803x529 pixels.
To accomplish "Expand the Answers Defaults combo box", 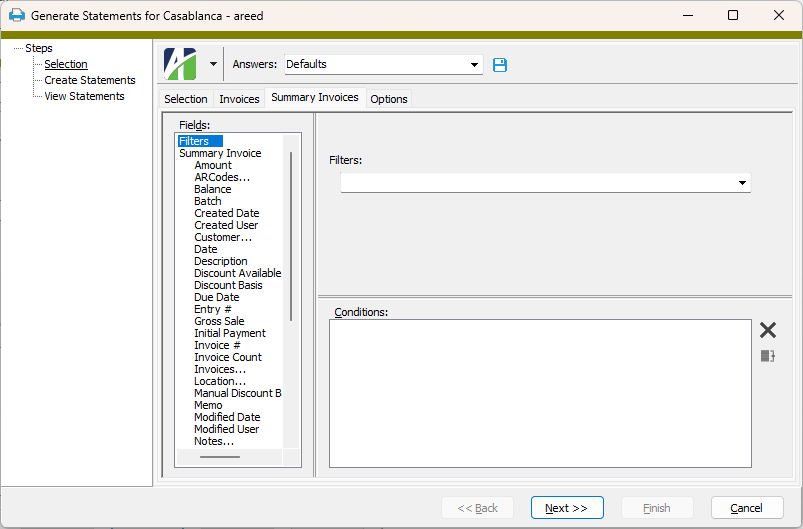I will (475, 65).
